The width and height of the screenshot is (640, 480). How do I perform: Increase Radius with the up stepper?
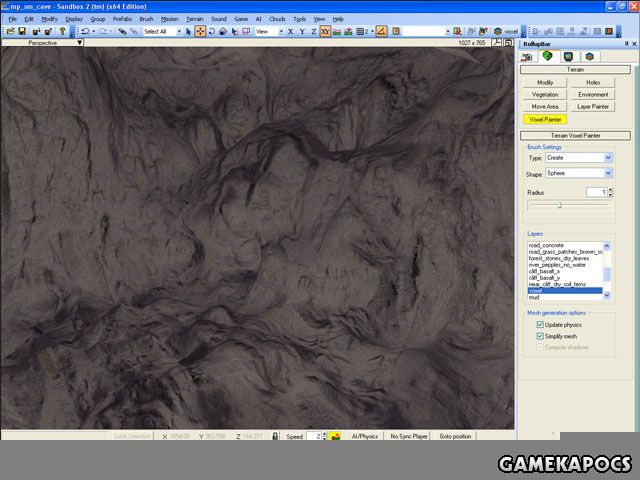(611, 190)
